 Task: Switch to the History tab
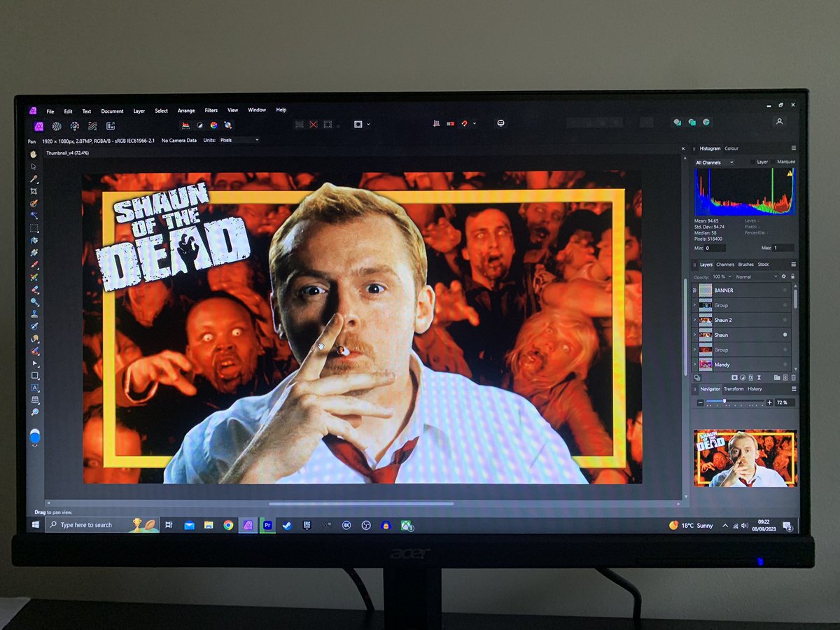click(755, 388)
